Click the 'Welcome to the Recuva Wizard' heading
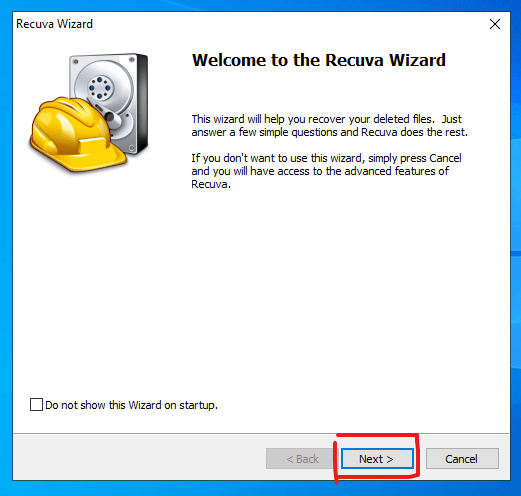 coord(319,60)
